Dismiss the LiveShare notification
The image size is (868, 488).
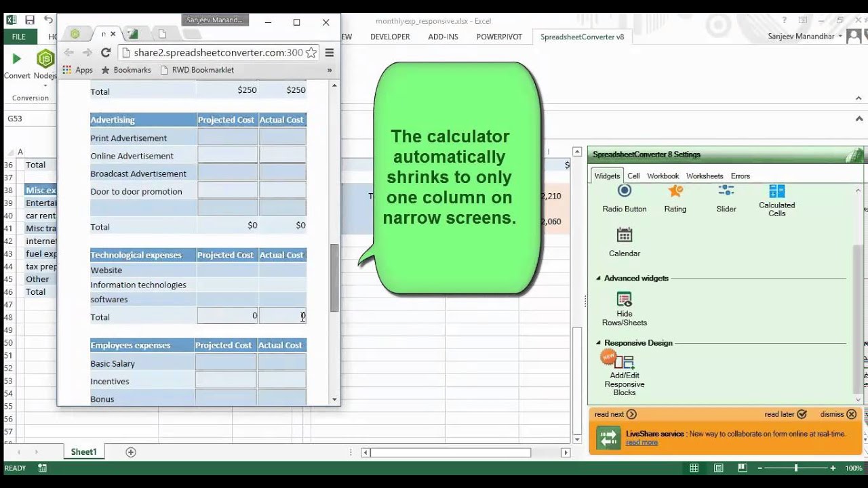(838, 414)
